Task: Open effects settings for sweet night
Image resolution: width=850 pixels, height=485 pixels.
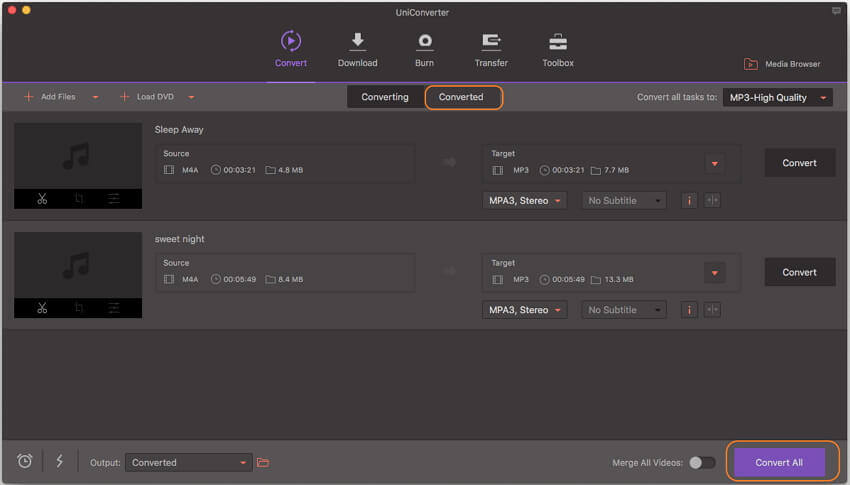Action: 113,308
